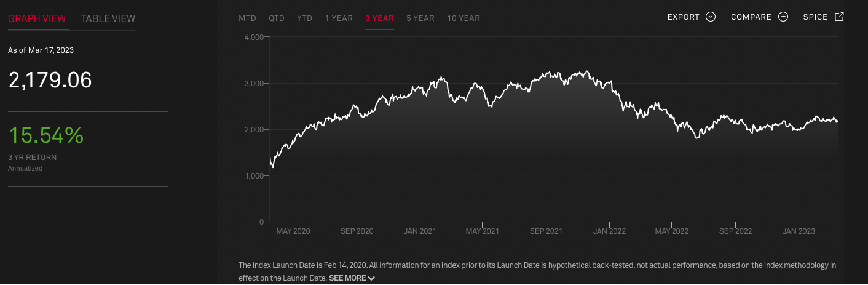Viewport: 868px width, 285px height.
Task: Select the MTD time range
Action: point(247,18)
